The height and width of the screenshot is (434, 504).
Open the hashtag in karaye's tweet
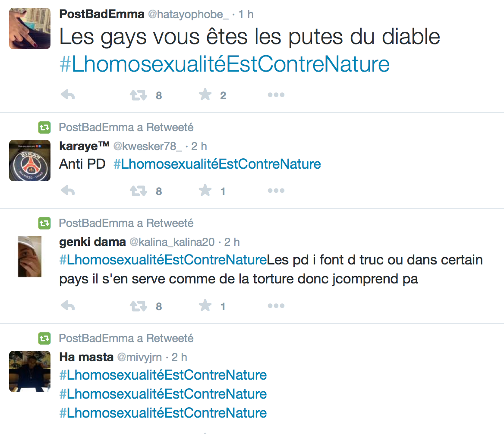tap(217, 164)
